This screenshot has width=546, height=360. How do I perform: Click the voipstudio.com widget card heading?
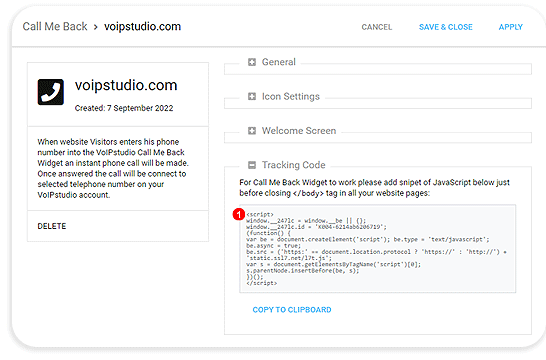click(x=126, y=85)
